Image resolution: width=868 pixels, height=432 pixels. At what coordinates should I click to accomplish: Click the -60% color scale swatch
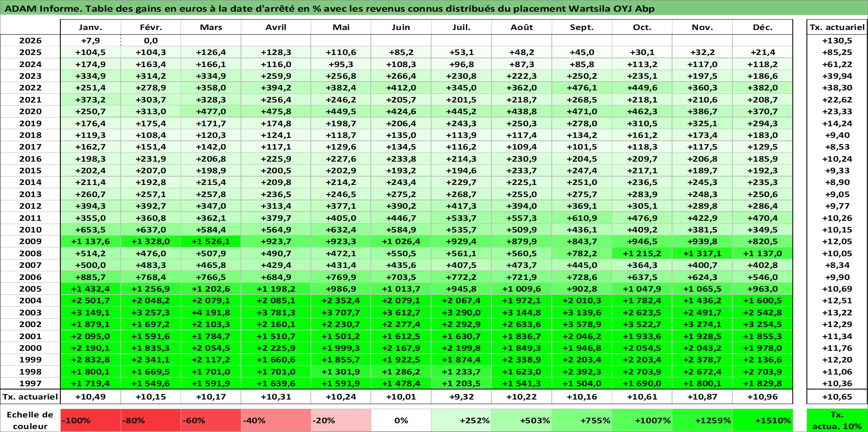(211, 420)
